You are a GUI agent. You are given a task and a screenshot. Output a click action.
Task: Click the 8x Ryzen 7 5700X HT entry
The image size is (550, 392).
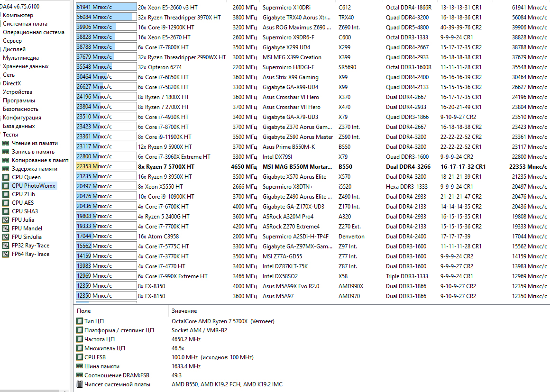pyautogui.click(x=166, y=166)
